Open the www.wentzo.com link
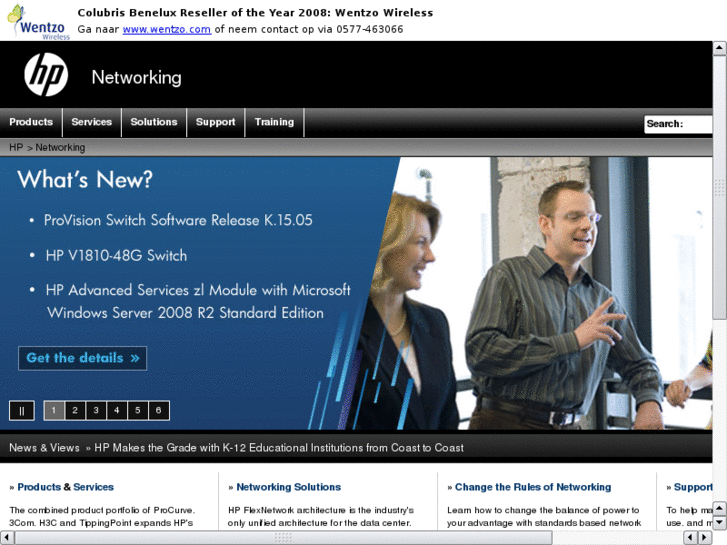The width and height of the screenshot is (727, 545). [x=167, y=29]
